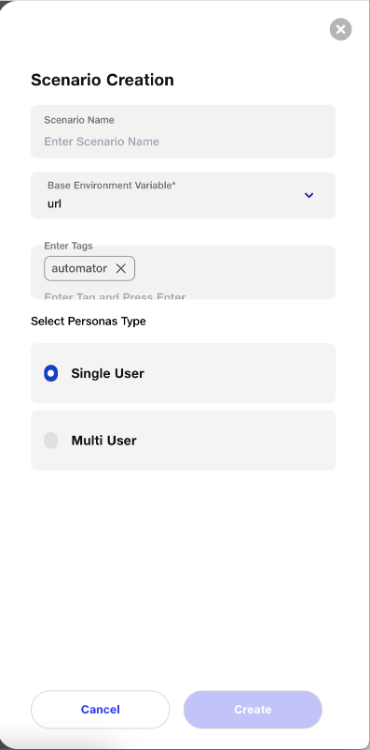Click the Scenario Name field label
Image resolution: width=370 pixels, height=750 pixels.
coord(79,120)
